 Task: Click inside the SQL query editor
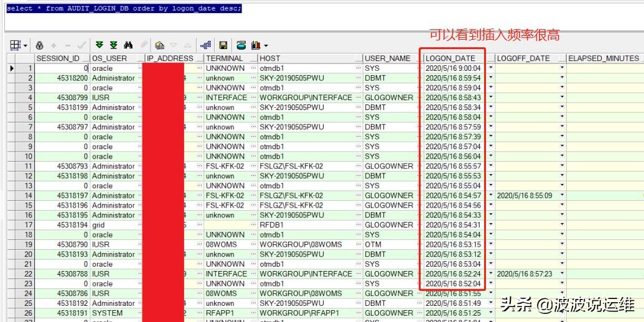click(x=324, y=19)
